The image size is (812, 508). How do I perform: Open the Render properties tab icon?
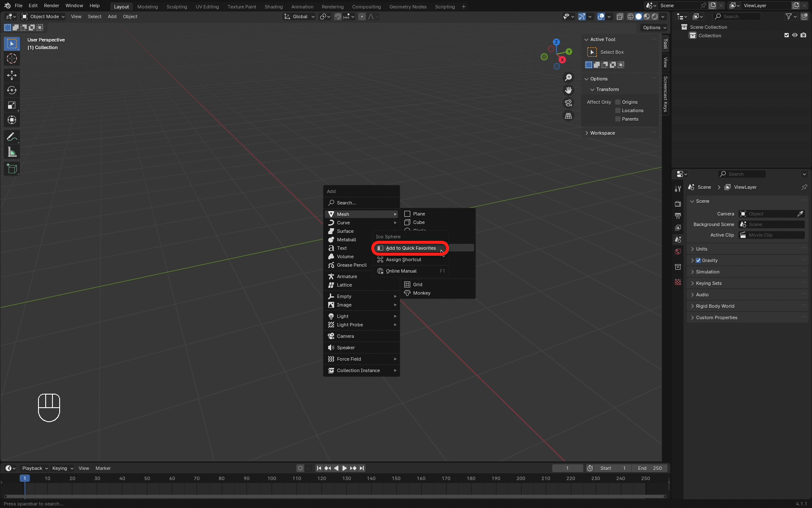pos(678,204)
